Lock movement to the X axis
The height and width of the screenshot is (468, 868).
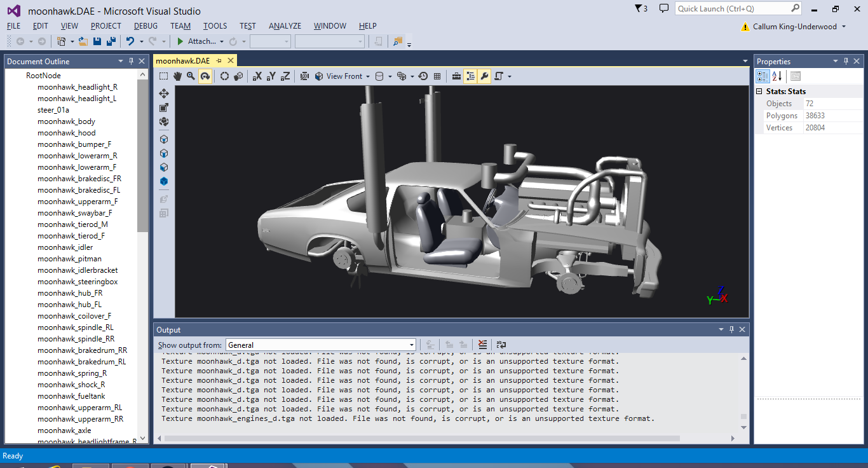(x=257, y=76)
